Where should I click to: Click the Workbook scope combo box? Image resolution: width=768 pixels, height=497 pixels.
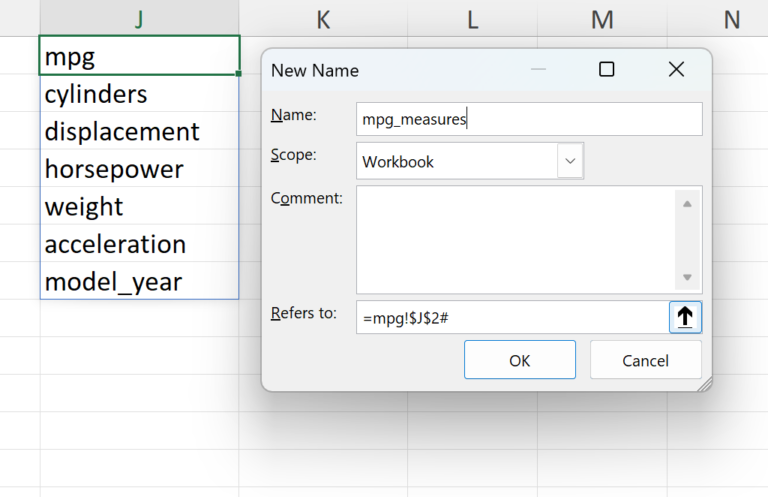tap(457, 161)
